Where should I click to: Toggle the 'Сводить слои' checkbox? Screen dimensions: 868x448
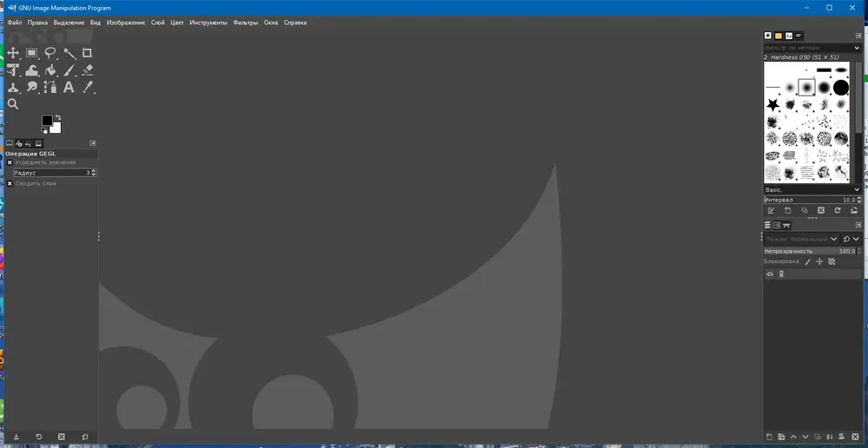click(x=10, y=183)
